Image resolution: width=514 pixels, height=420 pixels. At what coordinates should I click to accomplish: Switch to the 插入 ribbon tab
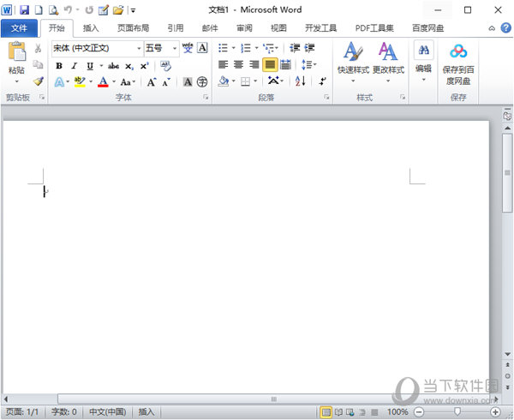point(91,28)
